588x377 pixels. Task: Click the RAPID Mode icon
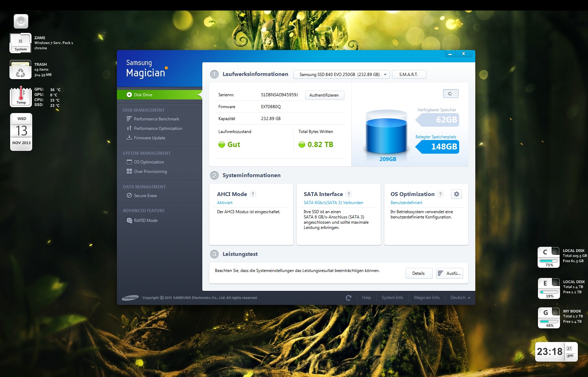[x=129, y=221]
